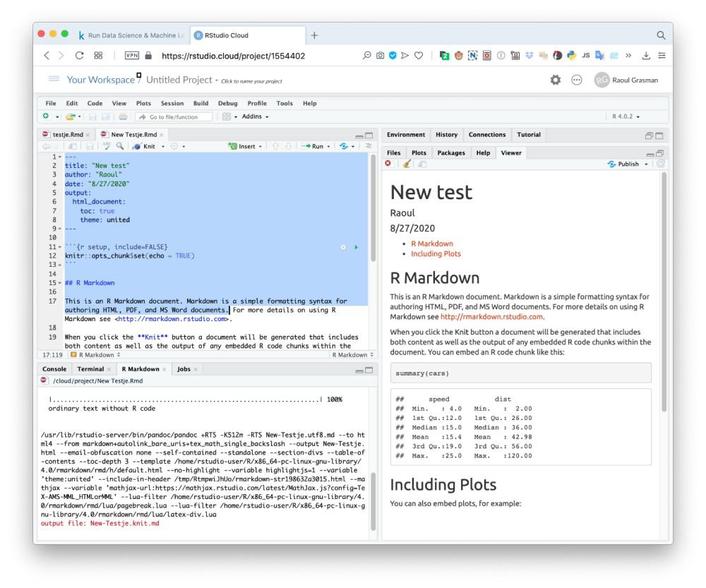Click the Dropbox extension icon in browser
The image size is (706, 588).
pos(529,55)
